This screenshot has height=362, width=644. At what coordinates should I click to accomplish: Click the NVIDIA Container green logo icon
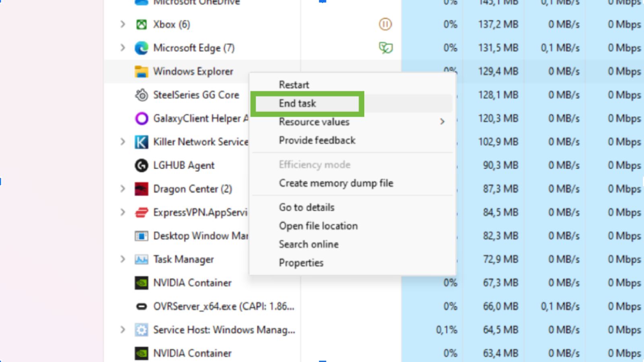pos(141,283)
